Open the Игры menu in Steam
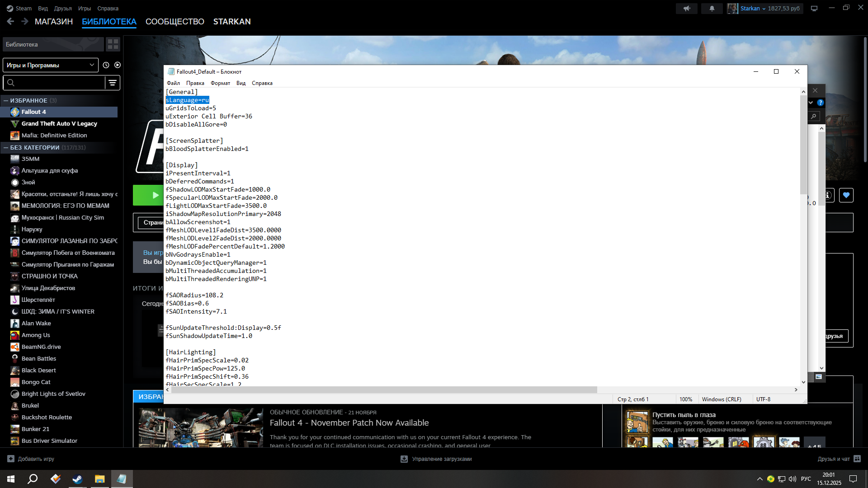This screenshot has width=868, height=488. click(x=85, y=9)
